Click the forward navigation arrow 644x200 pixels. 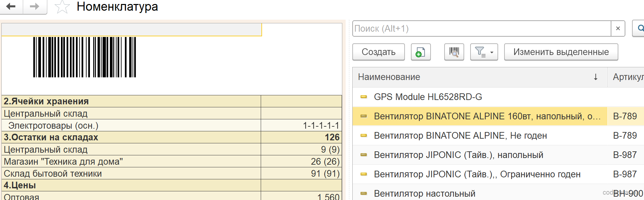pos(35,6)
